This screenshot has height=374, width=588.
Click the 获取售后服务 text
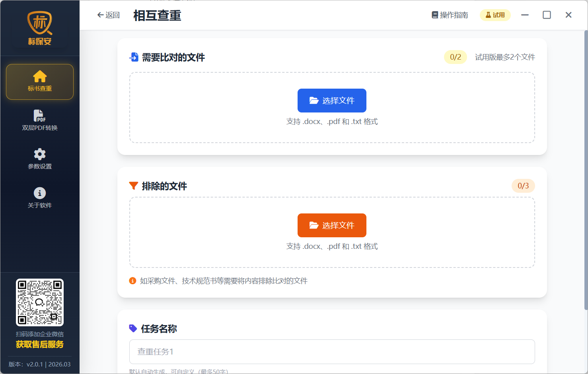[40, 345]
